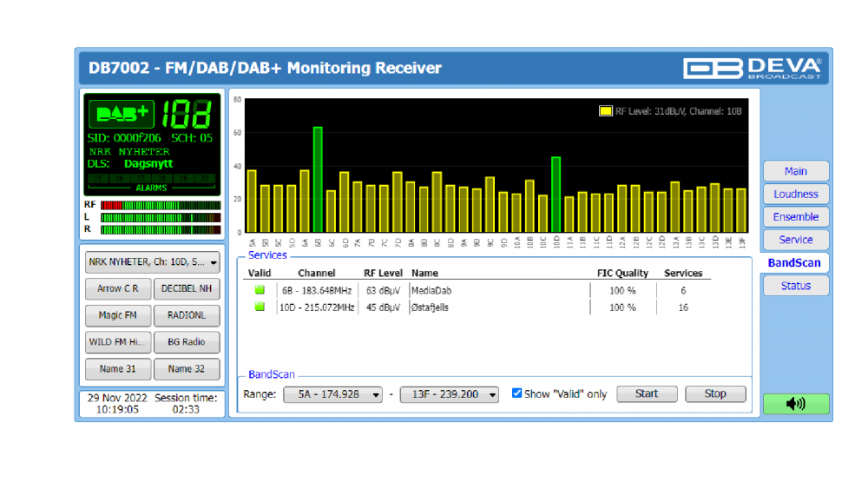Click the green speaker audio button
Image resolution: width=868 pixels, height=489 pixels.
coord(796,404)
